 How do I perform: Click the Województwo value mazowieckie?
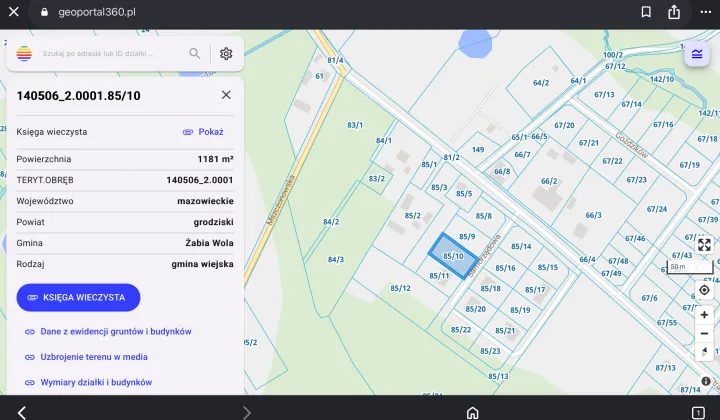click(x=205, y=201)
